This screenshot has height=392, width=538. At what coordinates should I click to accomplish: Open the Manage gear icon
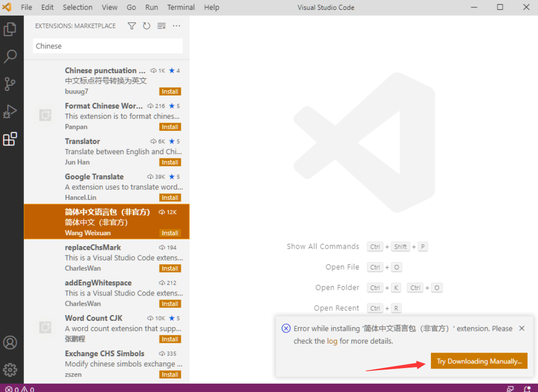coord(10,370)
